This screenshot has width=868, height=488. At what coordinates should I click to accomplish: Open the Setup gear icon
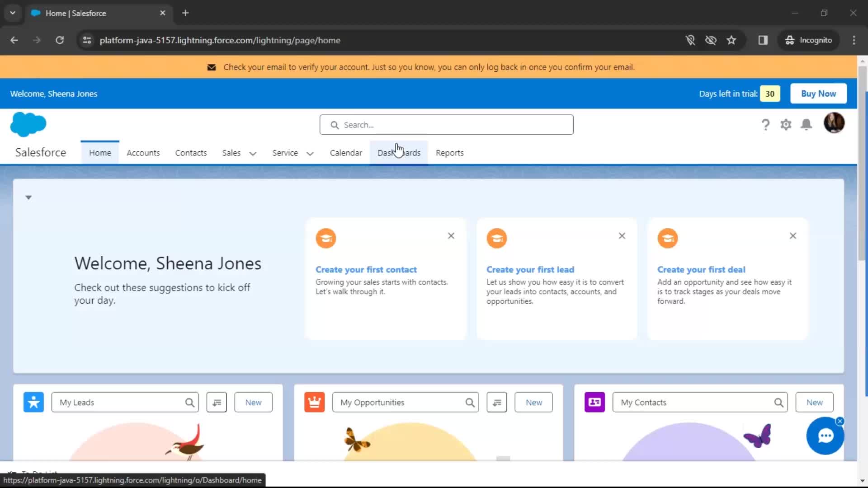(x=786, y=125)
